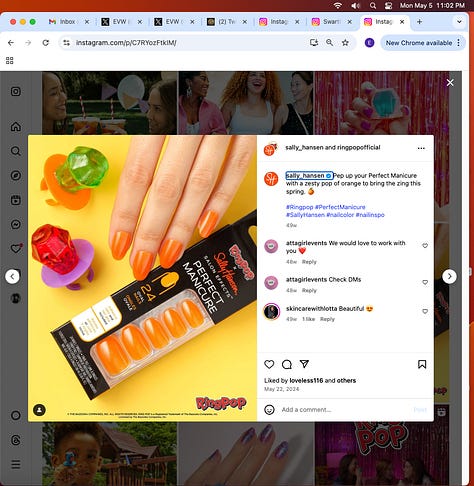
Task: Open macOS Wi-Fi menu bar icon
Action: point(338,5)
